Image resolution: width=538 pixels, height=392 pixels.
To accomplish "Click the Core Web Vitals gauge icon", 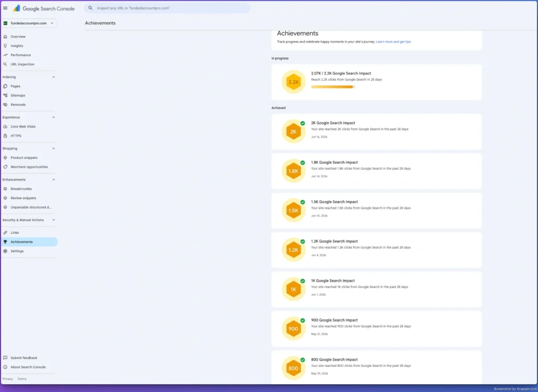I will pyautogui.click(x=5, y=127).
